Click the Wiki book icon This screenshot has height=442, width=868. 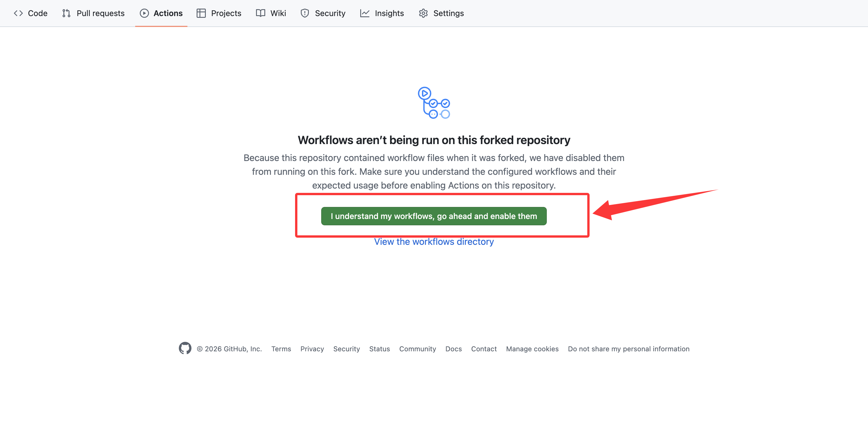click(x=260, y=13)
